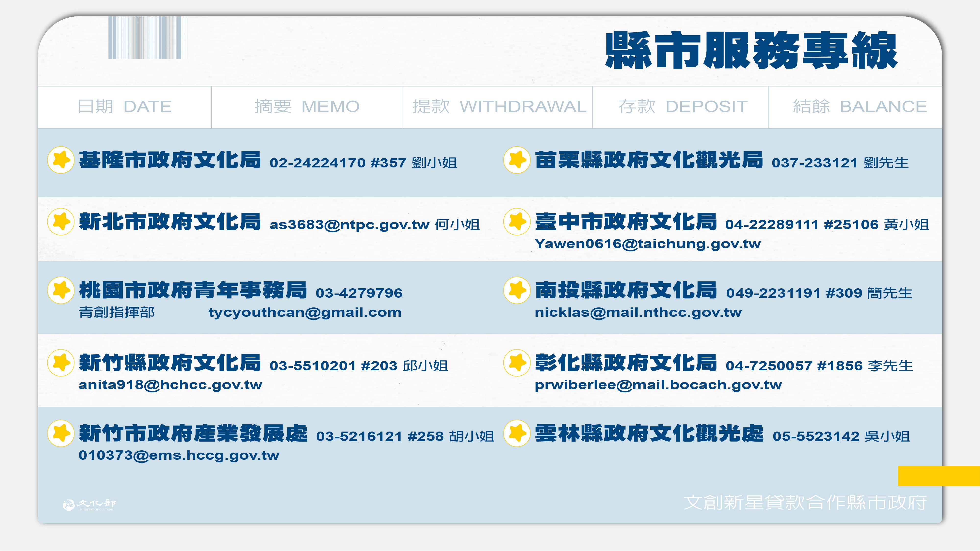Click email tycyouthcan@gmail.com
This screenshot has height=551, width=980.
coord(305,313)
